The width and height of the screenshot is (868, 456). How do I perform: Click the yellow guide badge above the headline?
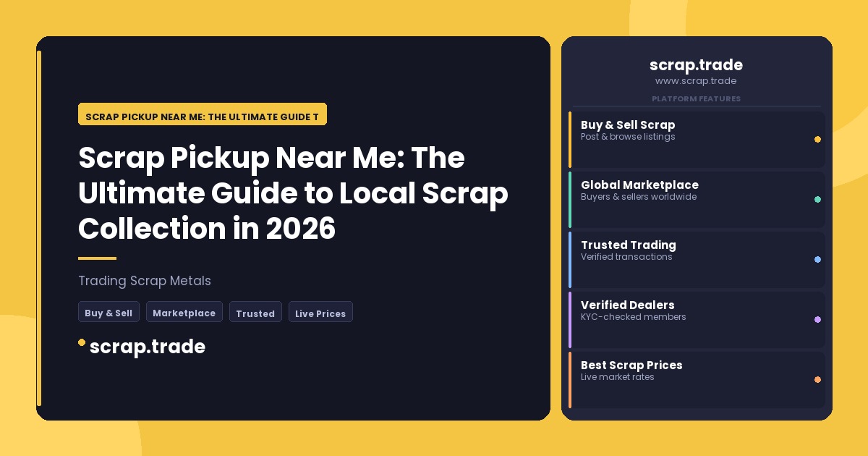202,114
